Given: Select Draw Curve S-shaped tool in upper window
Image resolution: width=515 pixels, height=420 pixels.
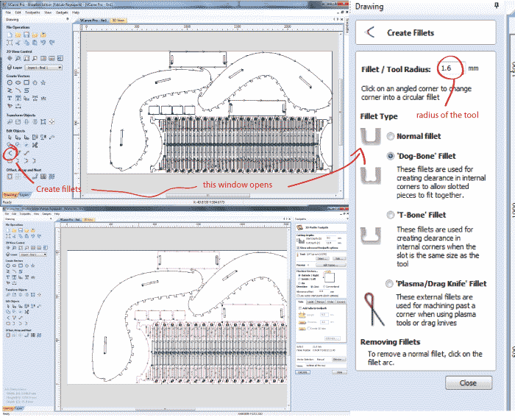Looking at the screenshot, I should point(26,90).
